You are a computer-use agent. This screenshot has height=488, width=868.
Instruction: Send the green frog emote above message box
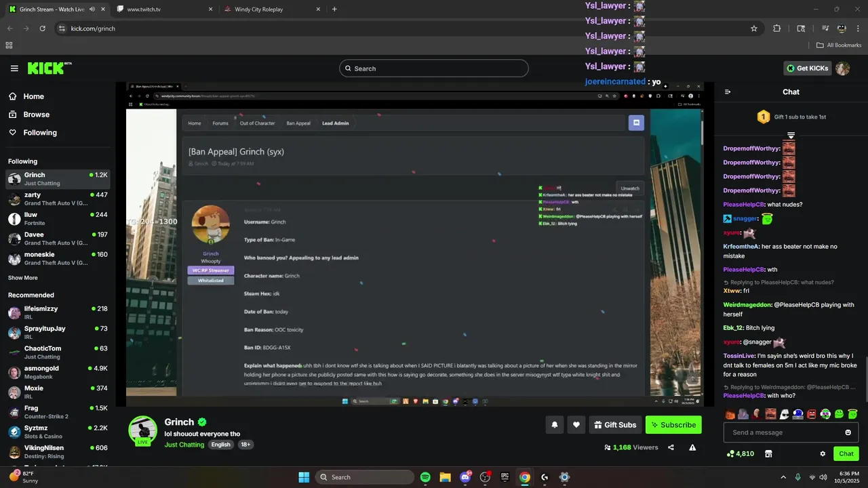tap(839, 414)
